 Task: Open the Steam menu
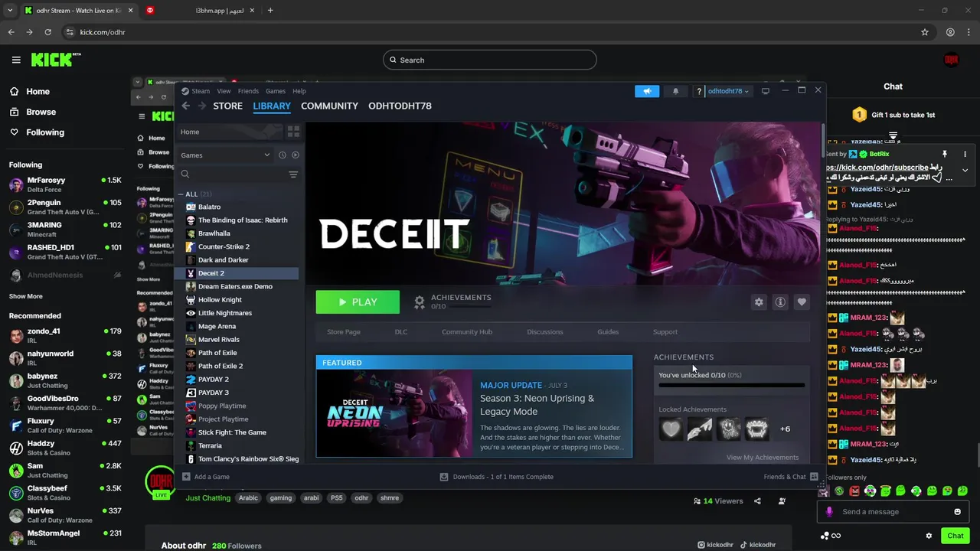coord(201,91)
